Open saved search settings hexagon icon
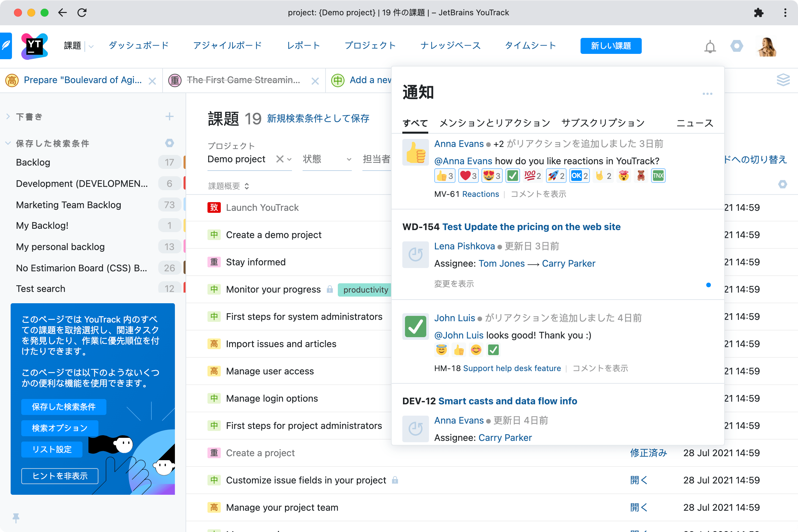 click(169, 143)
